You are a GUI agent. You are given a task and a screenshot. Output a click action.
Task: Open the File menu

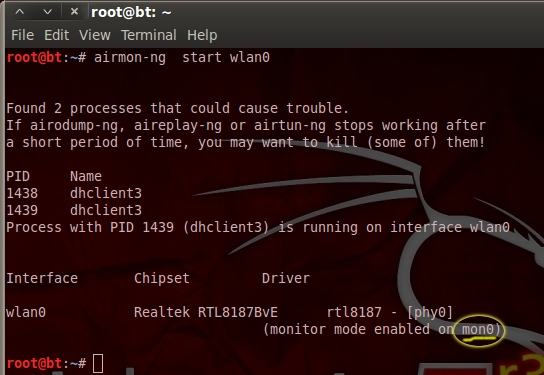point(23,35)
